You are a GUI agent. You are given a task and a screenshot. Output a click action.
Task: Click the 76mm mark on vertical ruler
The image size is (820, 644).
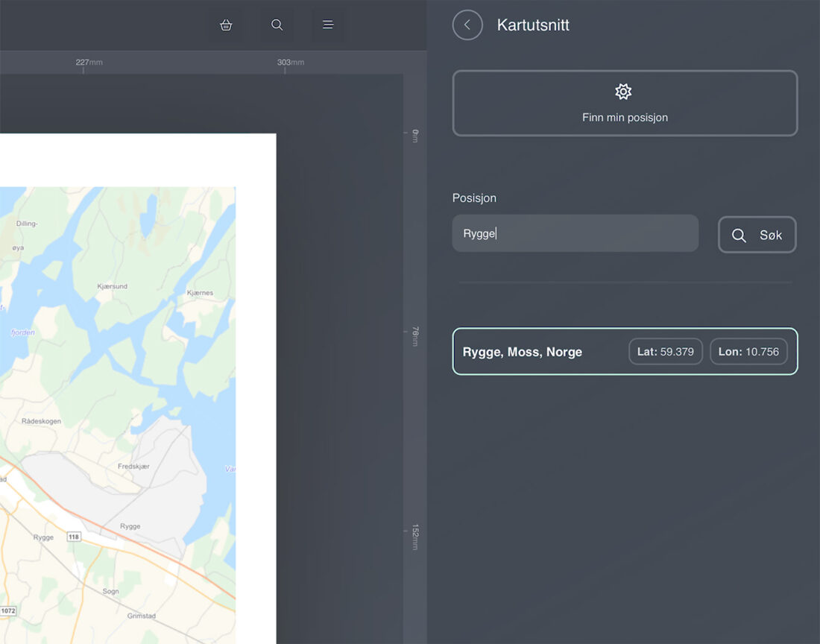pyautogui.click(x=415, y=336)
